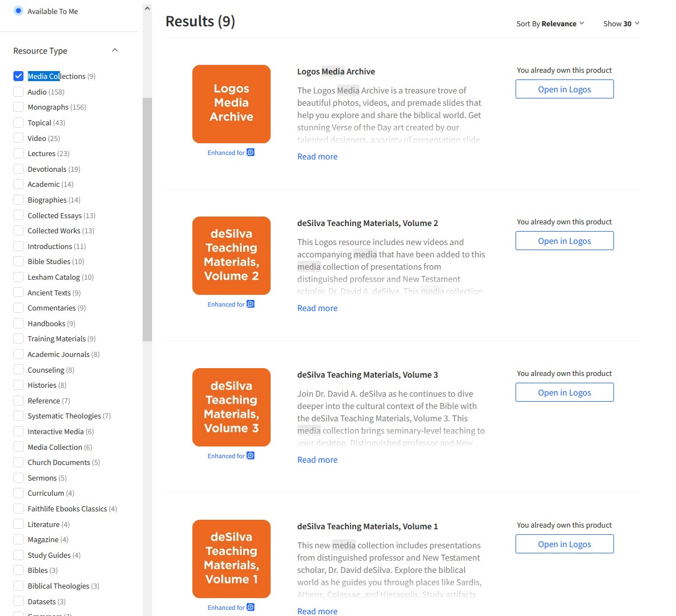Tick the Video checkbox
This screenshot has height=616, width=676.
coord(18,138)
